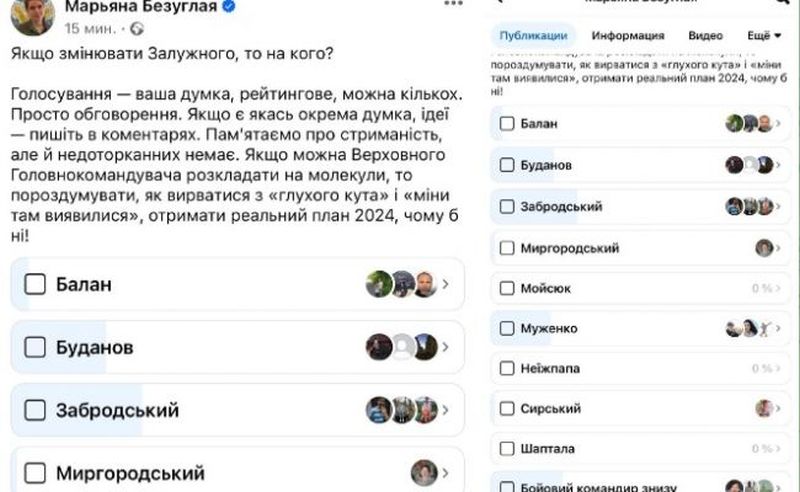Switch to the Публикации tab
Screen dimensions: 800x492
[x=534, y=36]
